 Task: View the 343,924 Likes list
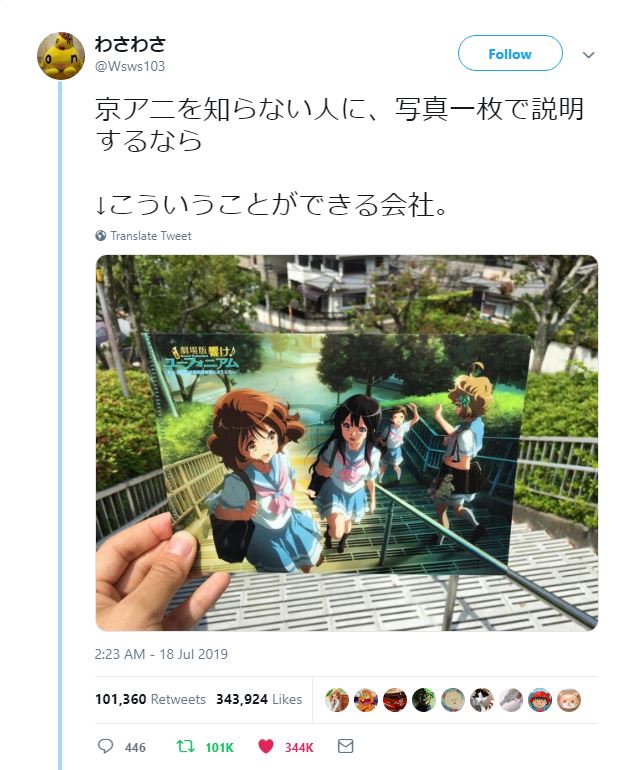pos(259,699)
